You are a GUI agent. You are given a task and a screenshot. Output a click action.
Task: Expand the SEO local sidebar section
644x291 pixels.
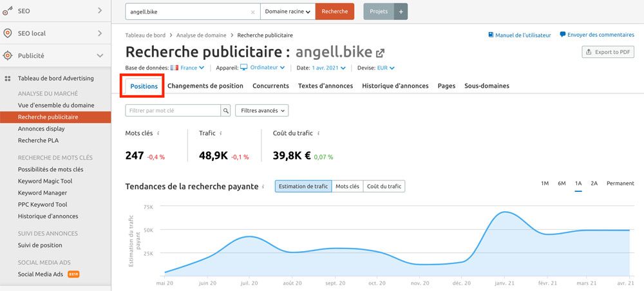(x=100, y=33)
